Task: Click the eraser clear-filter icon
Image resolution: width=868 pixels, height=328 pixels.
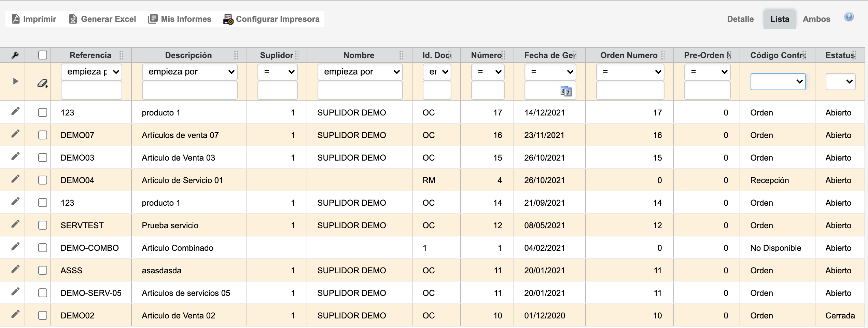Action: pyautogui.click(x=42, y=83)
